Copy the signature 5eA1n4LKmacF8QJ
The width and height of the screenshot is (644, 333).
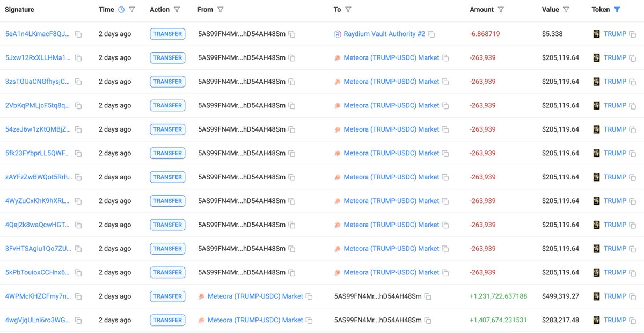78,33
